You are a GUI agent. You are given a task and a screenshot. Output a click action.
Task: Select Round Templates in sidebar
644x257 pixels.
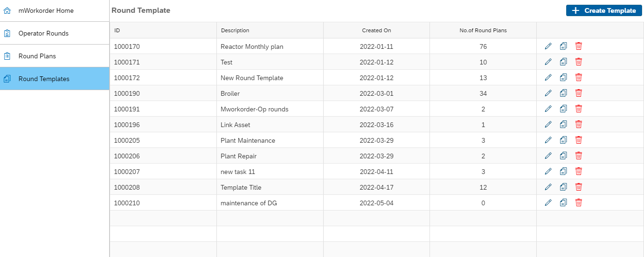44,79
